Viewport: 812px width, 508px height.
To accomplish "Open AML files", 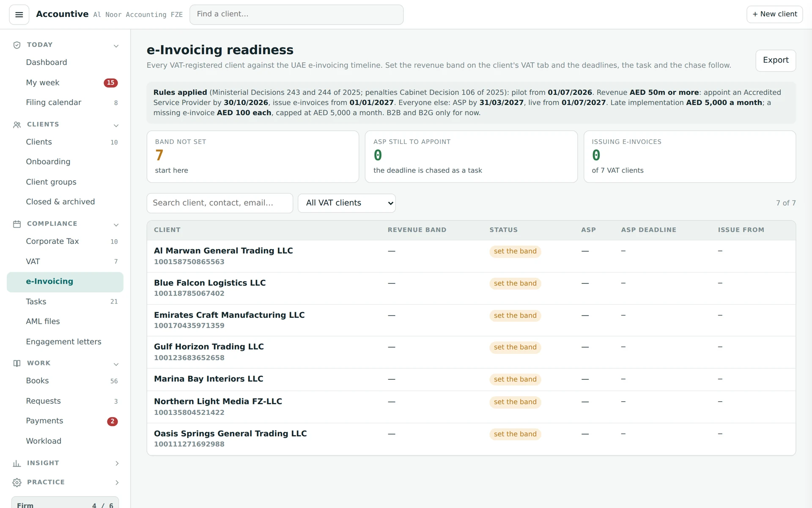I will pos(65,322).
